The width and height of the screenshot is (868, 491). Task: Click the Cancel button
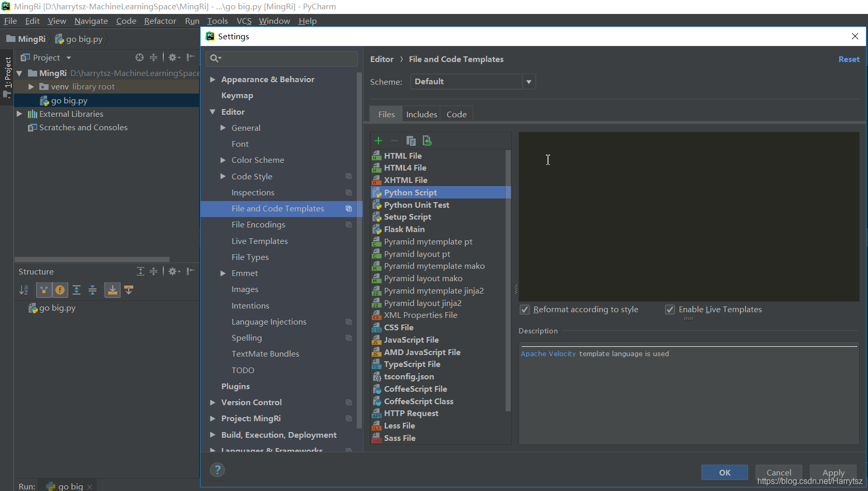(779, 472)
